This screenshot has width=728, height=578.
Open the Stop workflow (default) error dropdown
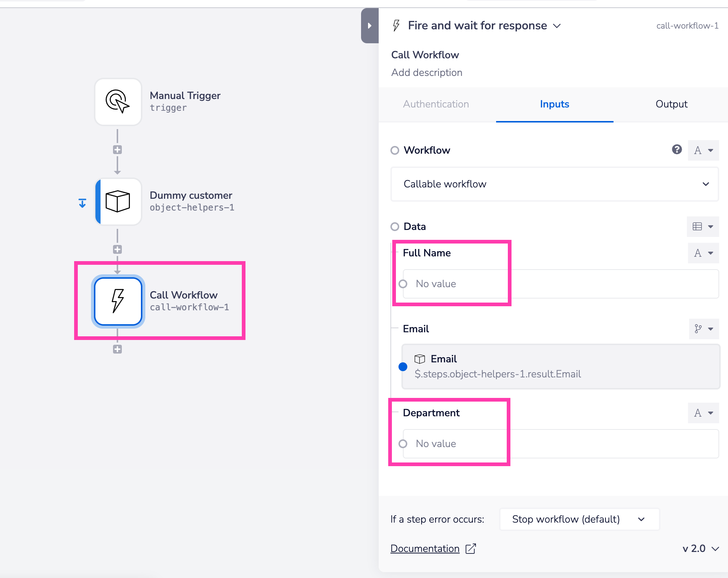pyautogui.click(x=579, y=519)
